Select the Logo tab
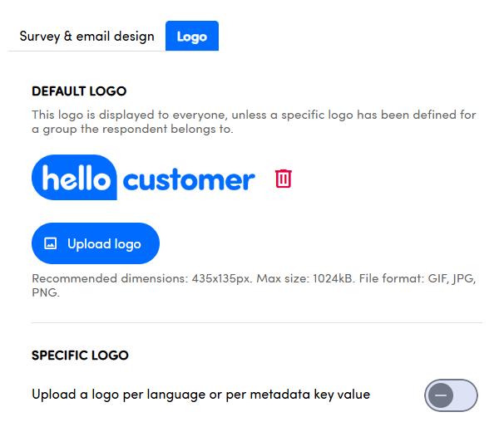 [x=191, y=37]
